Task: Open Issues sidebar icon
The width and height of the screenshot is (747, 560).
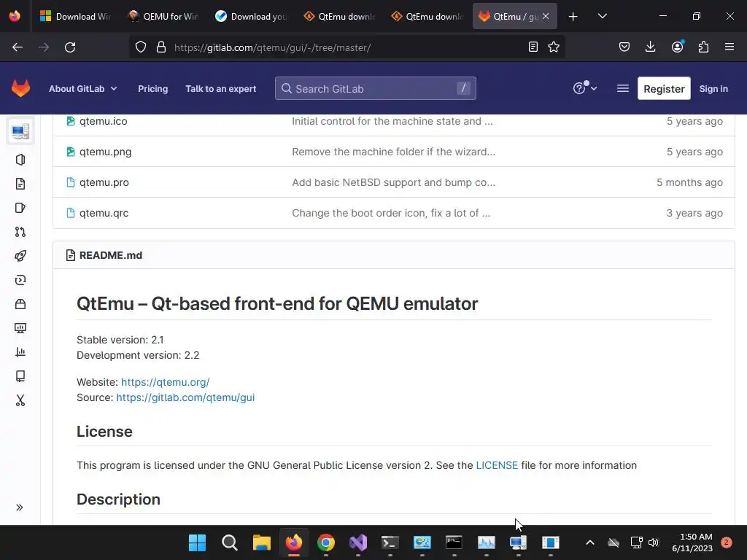Action: pos(20,208)
